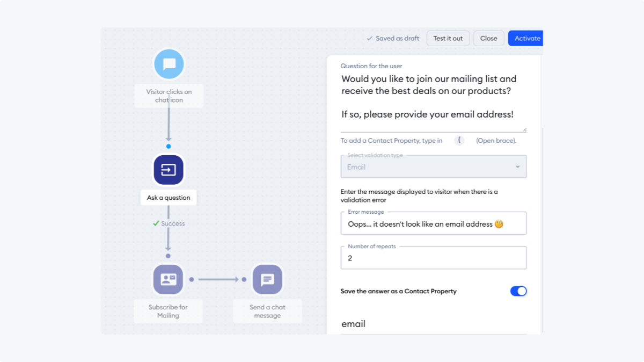The width and height of the screenshot is (644, 362).
Task: Select the Test it out option
Action: [x=448, y=38]
